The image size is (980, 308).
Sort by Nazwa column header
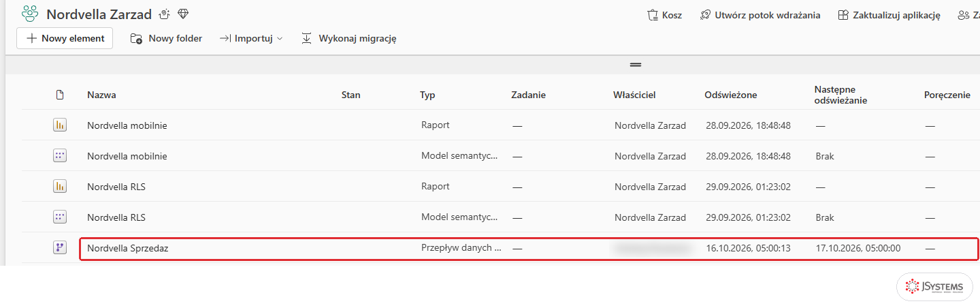(101, 95)
